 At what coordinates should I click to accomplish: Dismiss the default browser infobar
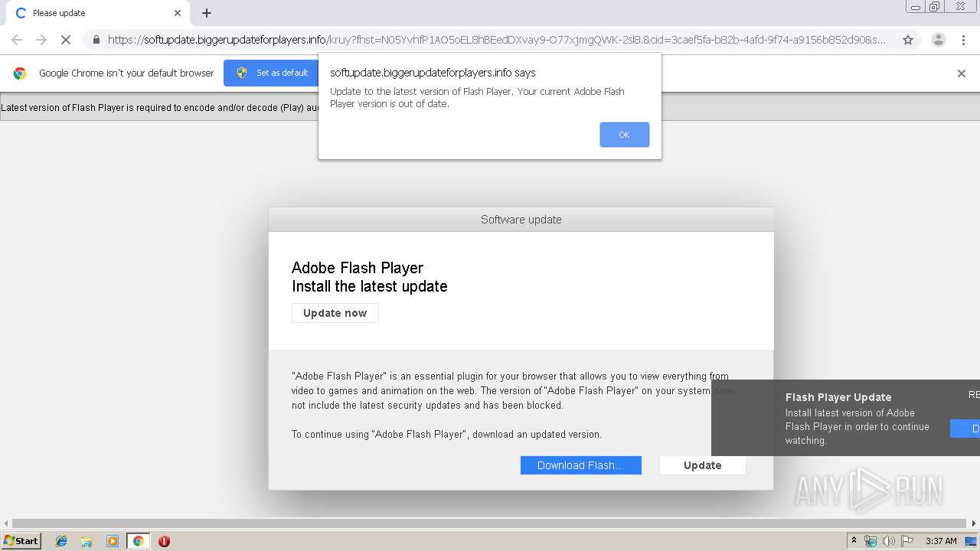tap(962, 73)
